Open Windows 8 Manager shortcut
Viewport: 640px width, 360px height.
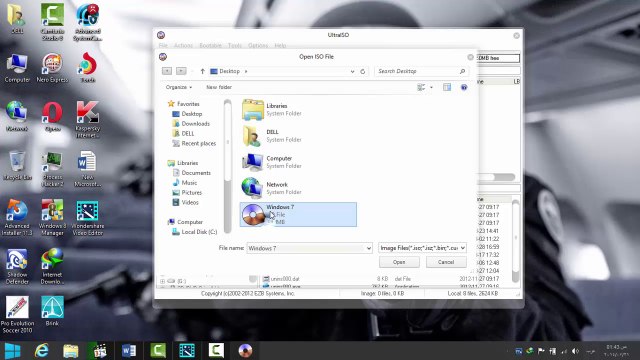pos(52,217)
